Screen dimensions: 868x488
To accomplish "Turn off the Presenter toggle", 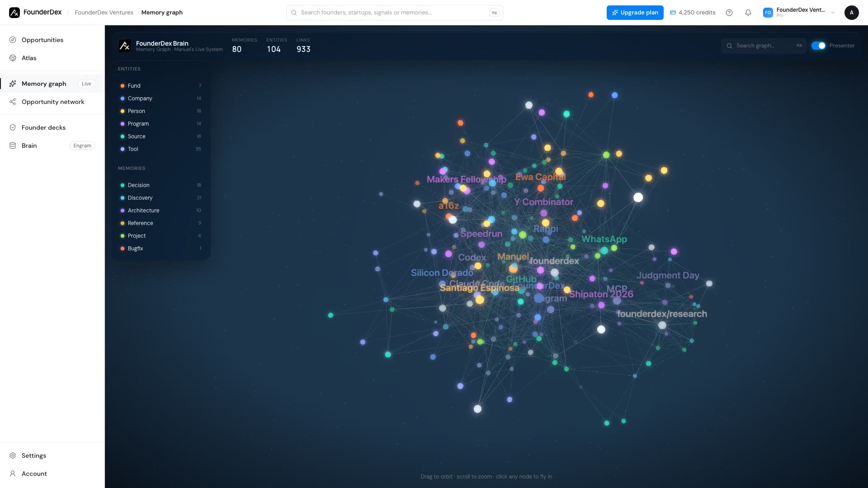I will 818,46.
